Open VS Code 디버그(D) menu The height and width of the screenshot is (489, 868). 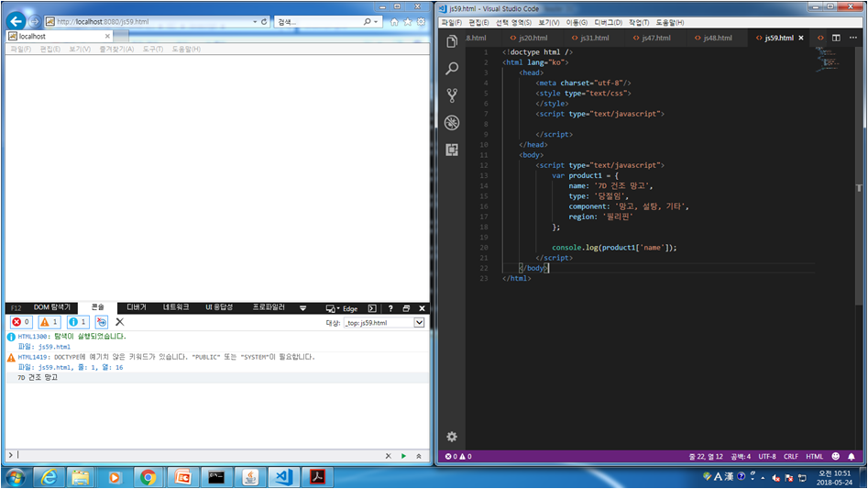click(608, 23)
